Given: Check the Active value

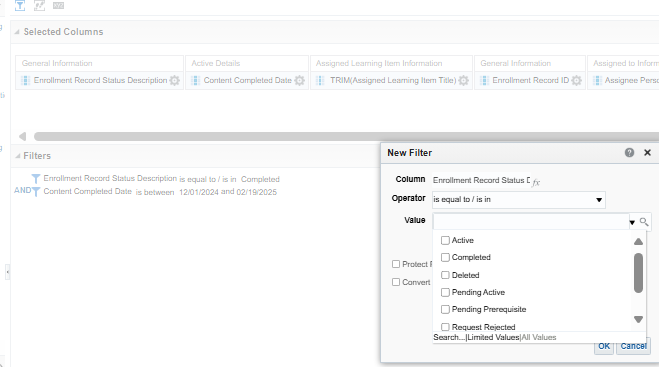Looking at the screenshot, I should [x=445, y=240].
